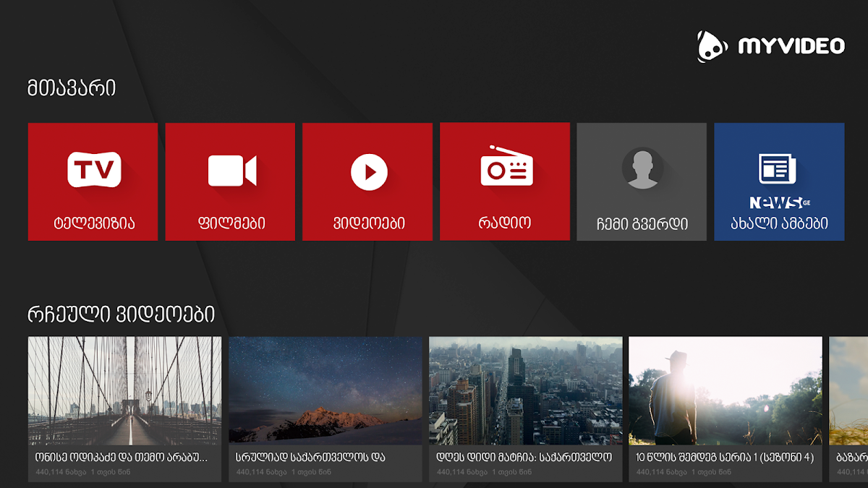Image resolution: width=868 pixels, height=488 pixels.
Task: Open the city skyline aerial video thumbnail
Action: pos(526,390)
